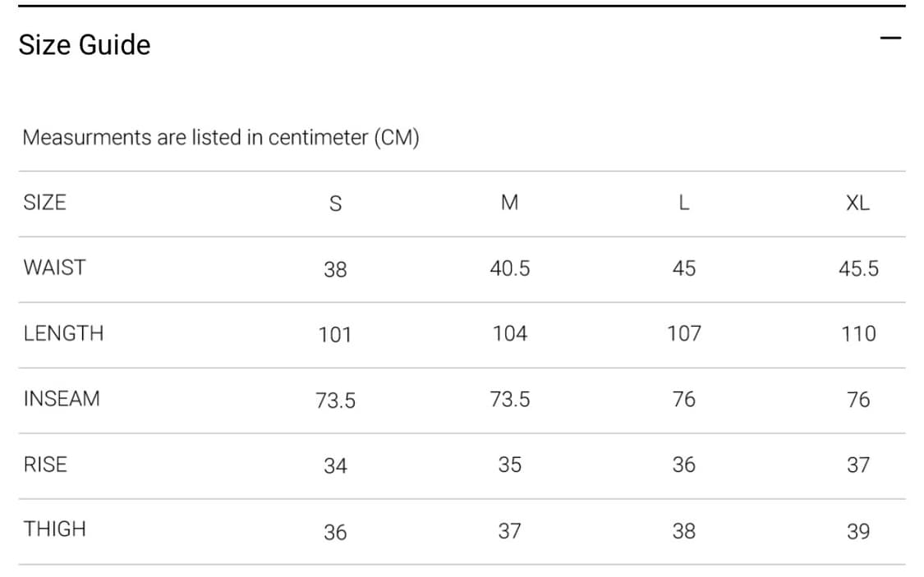Select the M size column header
The image size is (924, 577).
tap(509, 203)
